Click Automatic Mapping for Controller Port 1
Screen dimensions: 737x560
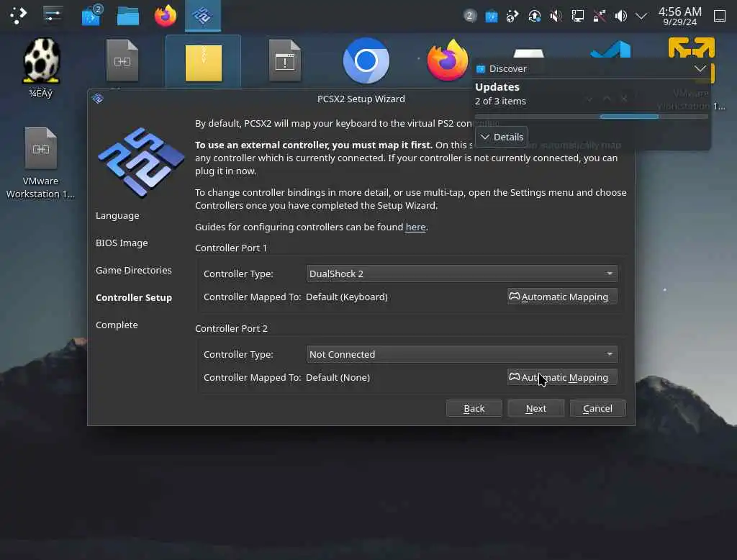click(562, 297)
